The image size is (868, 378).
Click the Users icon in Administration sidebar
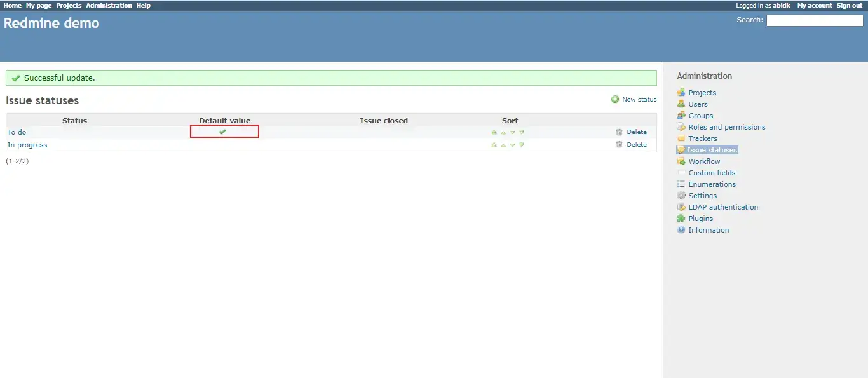coord(681,104)
